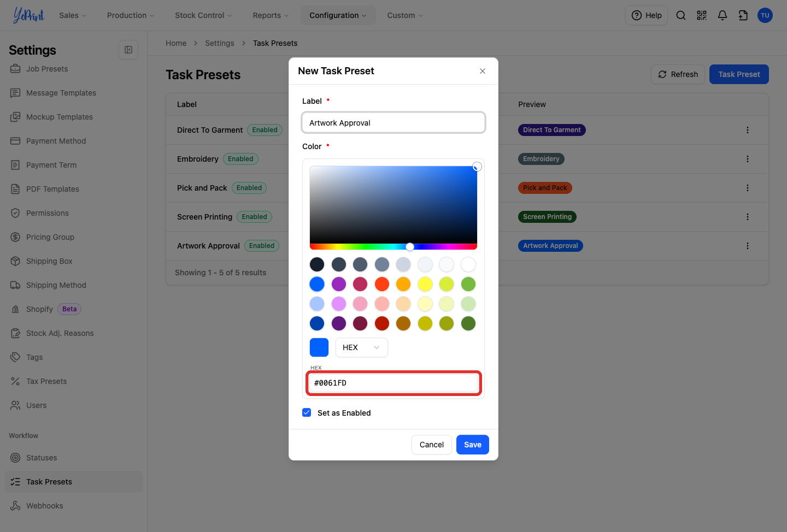Image resolution: width=787 pixels, height=532 pixels.
Task: Click the document transfer icon in header
Action: [x=743, y=15]
